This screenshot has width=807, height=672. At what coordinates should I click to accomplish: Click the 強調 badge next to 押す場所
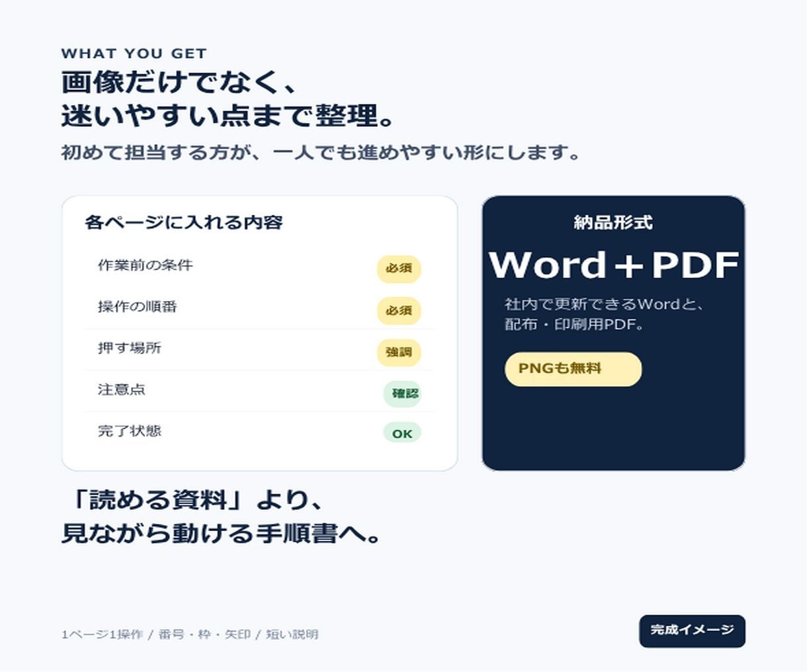coord(399,353)
